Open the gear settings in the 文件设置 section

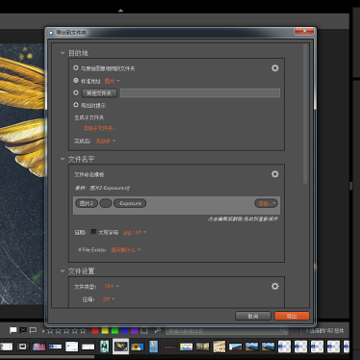click(275, 286)
